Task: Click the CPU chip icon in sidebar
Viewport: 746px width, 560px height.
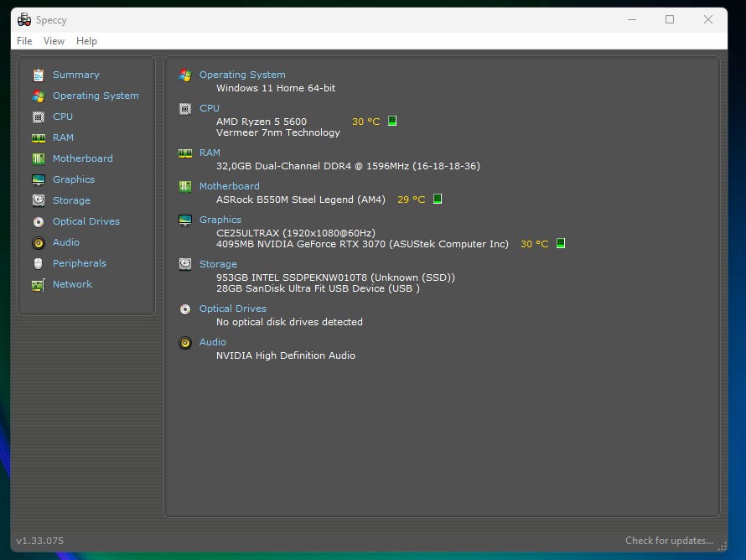Action: tap(38, 117)
